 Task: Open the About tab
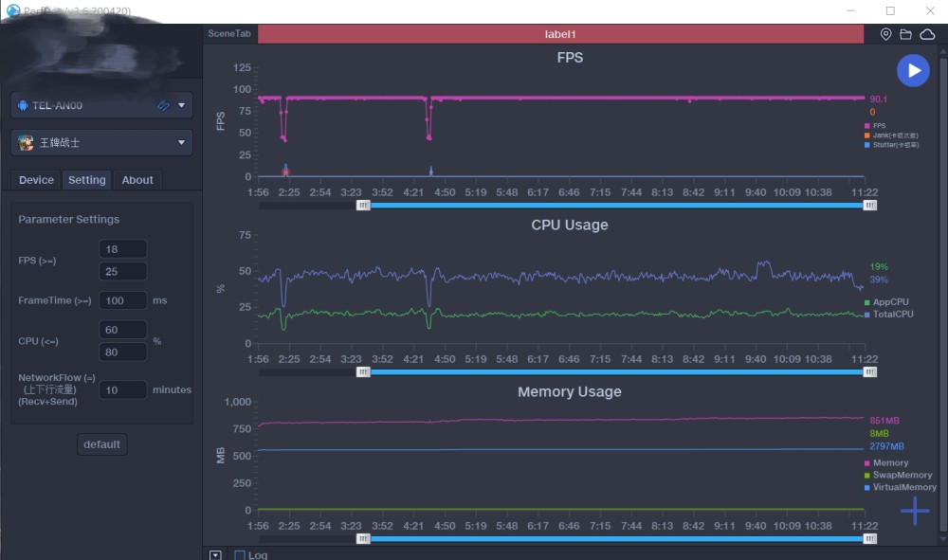point(137,180)
